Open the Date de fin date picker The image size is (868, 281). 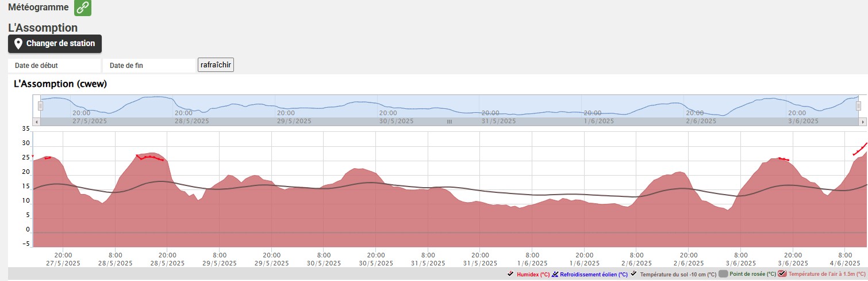point(149,66)
